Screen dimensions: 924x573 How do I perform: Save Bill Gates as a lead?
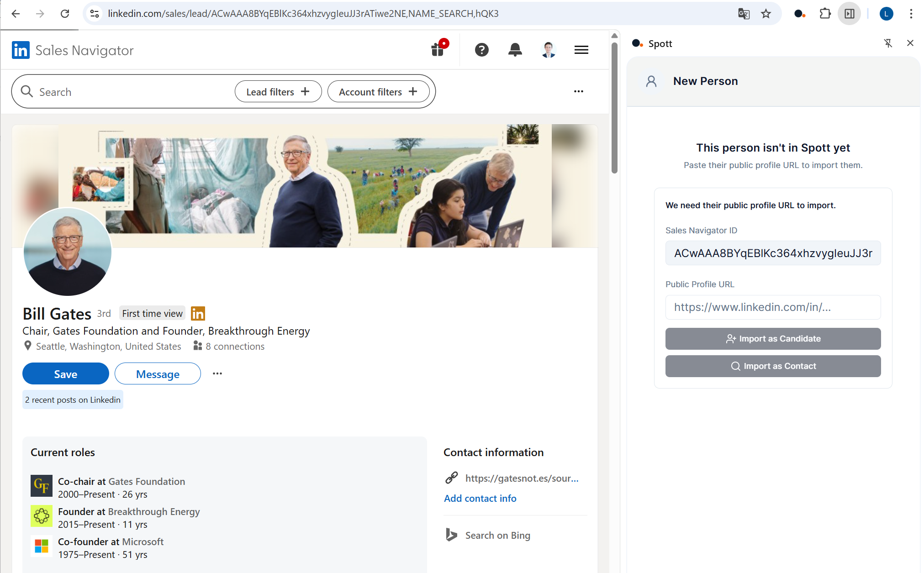tap(66, 374)
